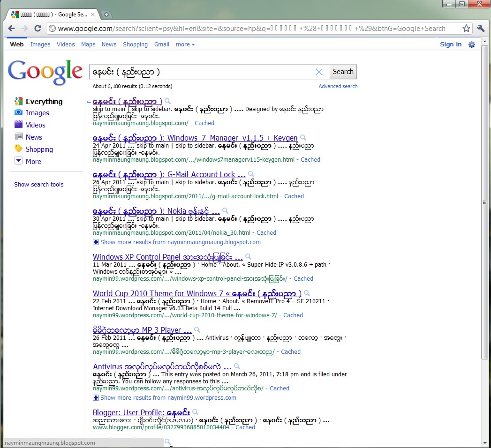Click the Videos sidebar icon

click(18, 125)
